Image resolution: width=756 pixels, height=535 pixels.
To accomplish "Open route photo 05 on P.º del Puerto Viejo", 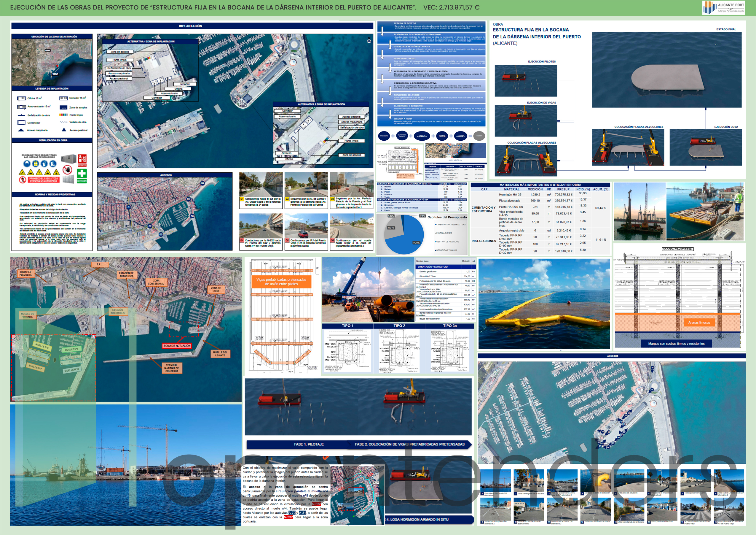I will [x=306, y=226].
